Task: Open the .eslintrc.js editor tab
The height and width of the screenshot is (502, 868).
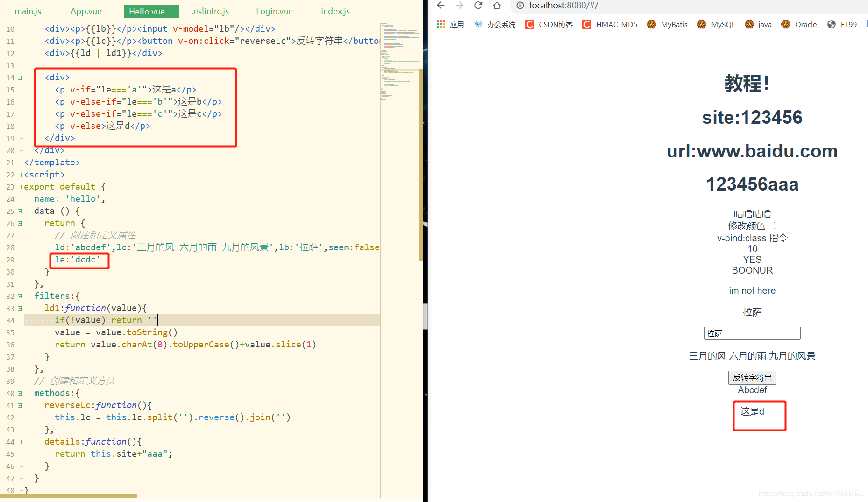Action: click(210, 11)
